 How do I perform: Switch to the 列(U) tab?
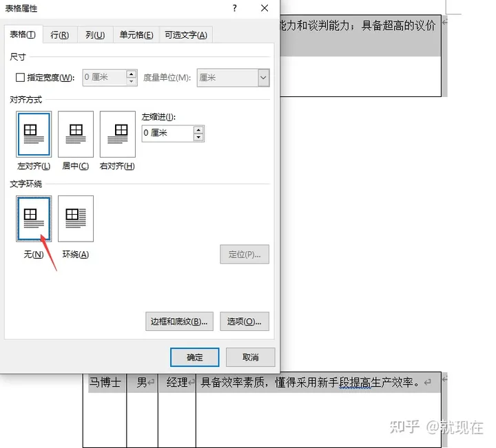click(95, 35)
